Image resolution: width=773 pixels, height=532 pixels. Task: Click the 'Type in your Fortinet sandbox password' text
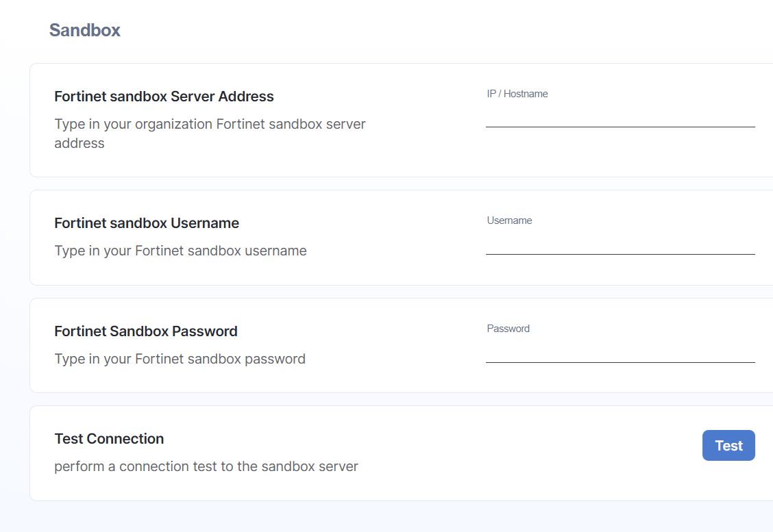180,359
